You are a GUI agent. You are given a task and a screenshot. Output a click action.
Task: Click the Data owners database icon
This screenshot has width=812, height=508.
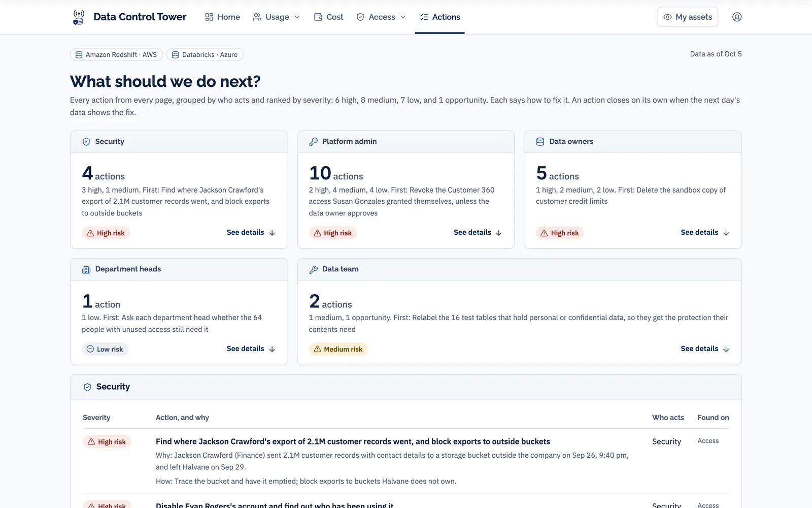(x=540, y=142)
